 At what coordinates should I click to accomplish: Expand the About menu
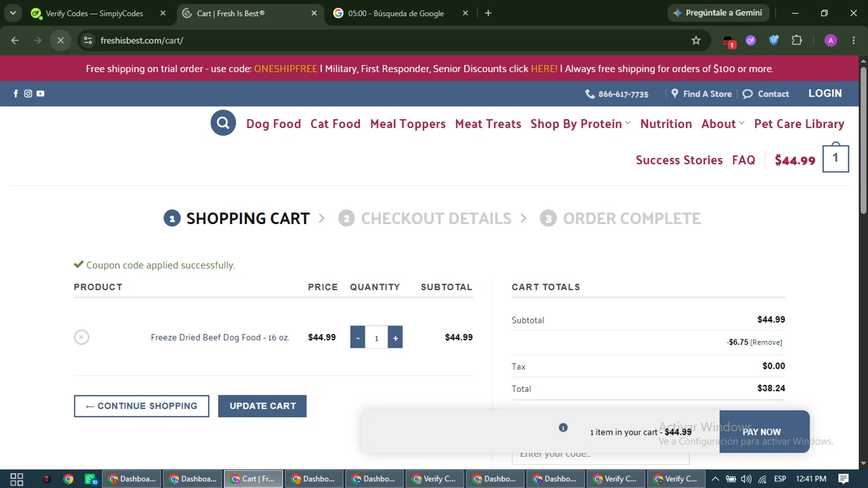(723, 124)
